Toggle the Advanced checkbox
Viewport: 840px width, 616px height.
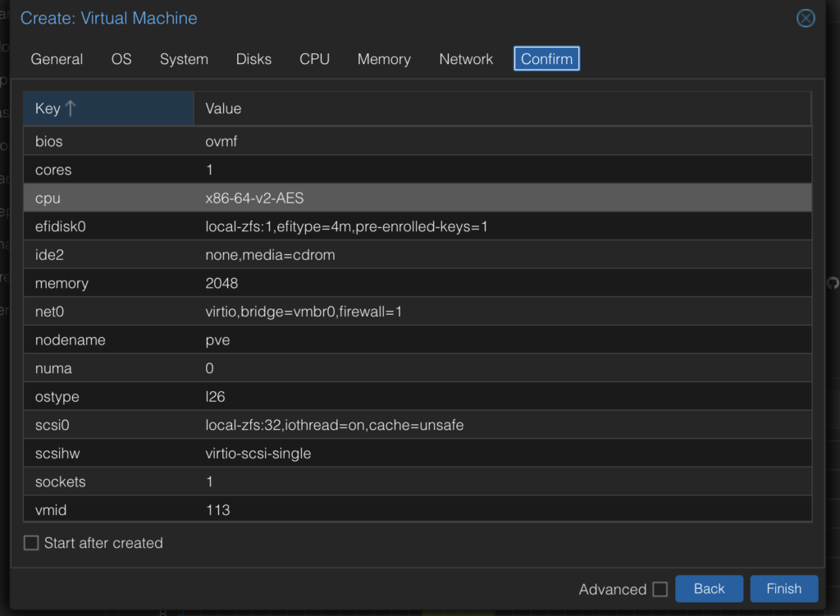click(x=660, y=589)
